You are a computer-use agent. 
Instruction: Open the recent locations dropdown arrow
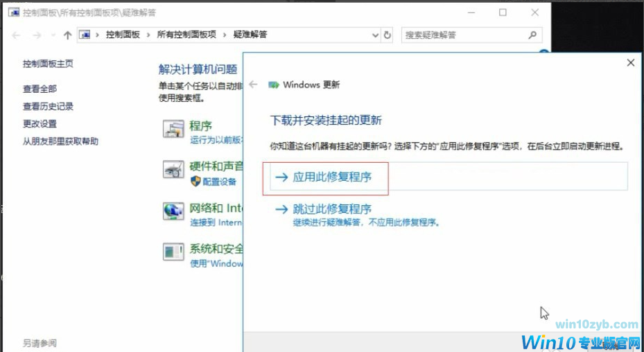[x=53, y=35]
